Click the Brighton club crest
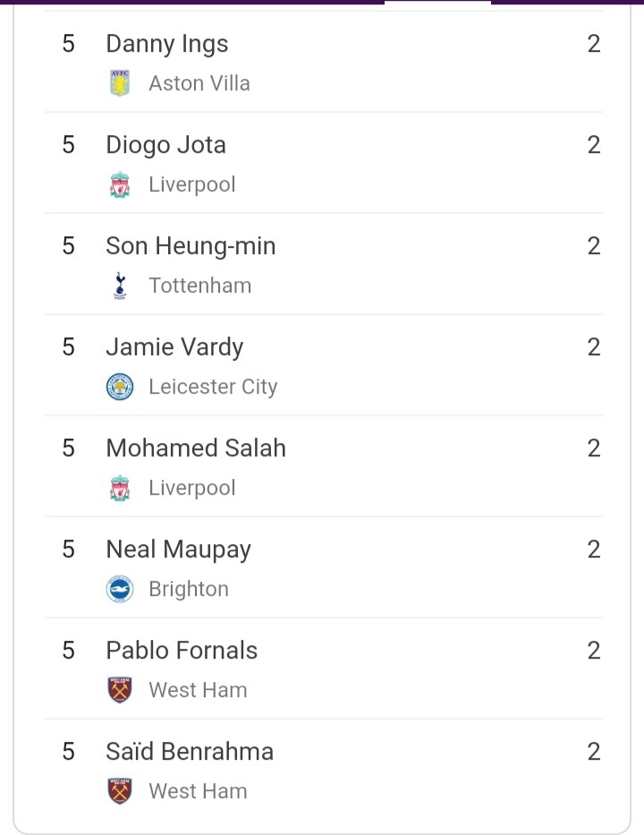 (x=120, y=589)
